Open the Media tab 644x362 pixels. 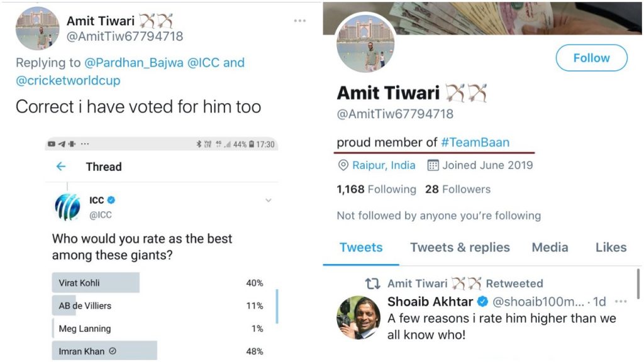pyautogui.click(x=550, y=247)
